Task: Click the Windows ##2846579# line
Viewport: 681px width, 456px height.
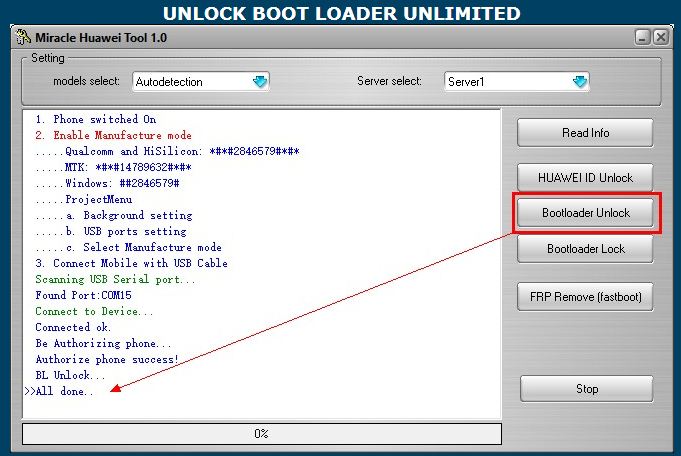Action: (x=107, y=183)
